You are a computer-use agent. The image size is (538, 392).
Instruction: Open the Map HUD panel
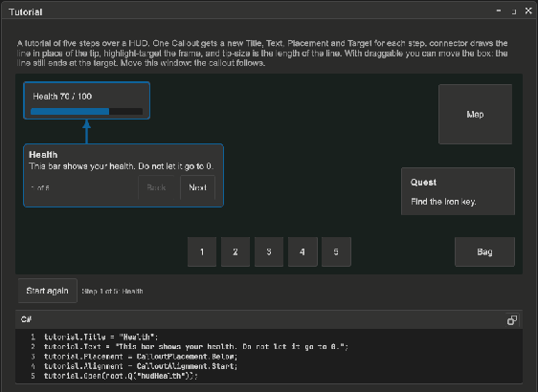(475, 114)
